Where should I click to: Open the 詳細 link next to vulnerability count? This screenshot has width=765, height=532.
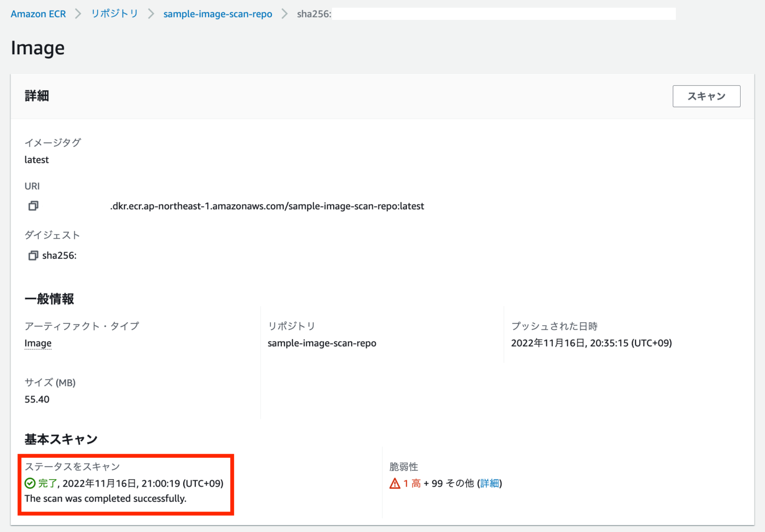[490, 483]
